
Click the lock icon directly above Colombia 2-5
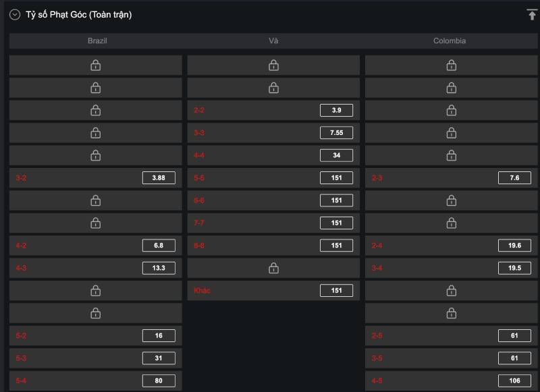pos(452,313)
